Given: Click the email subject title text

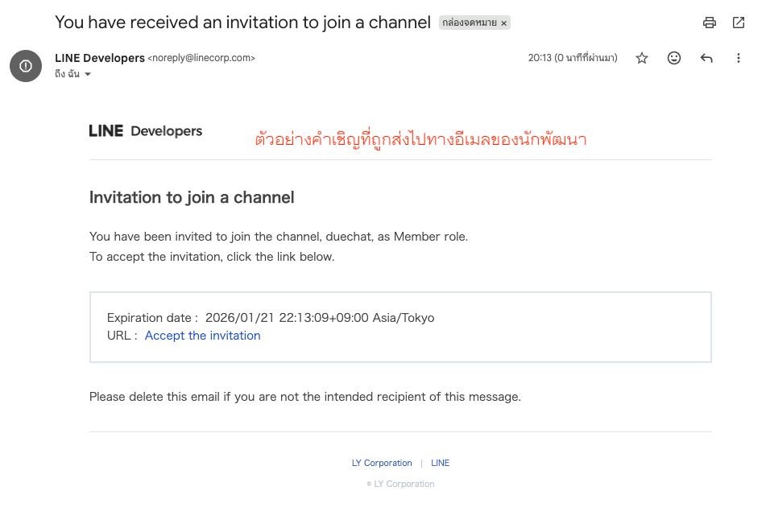Looking at the screenshot, I should 242,23.
